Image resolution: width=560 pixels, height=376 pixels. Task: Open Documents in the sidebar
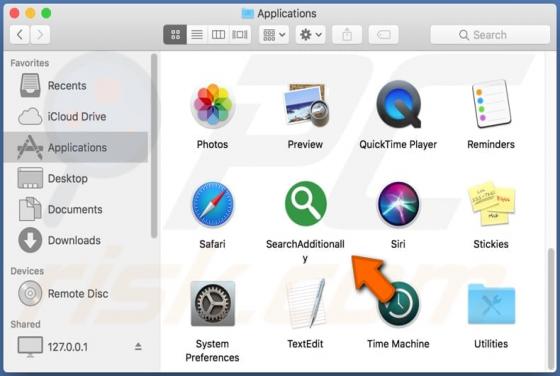(x=76, y=209)
